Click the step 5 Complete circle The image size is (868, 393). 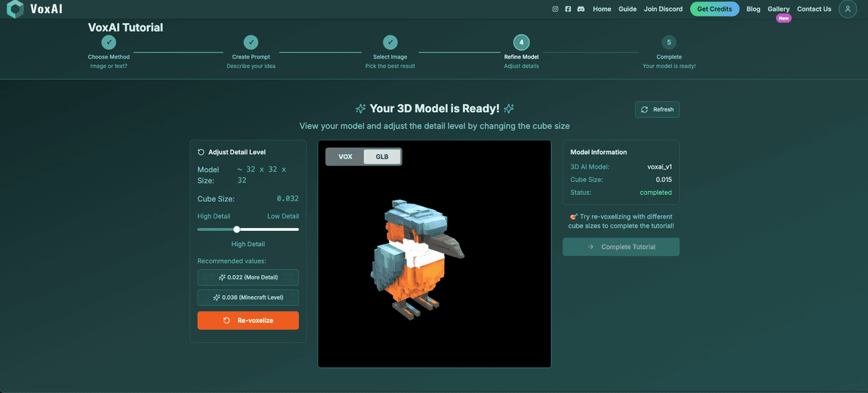[669, 43]
